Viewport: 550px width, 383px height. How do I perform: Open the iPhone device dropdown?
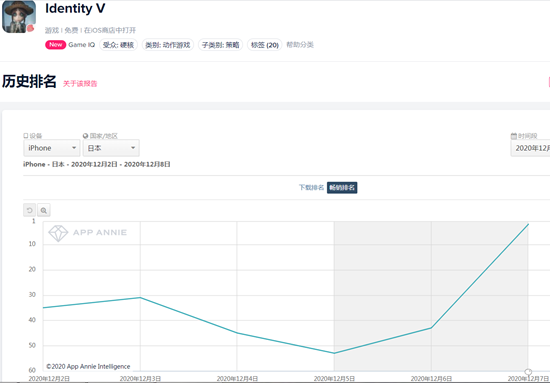[x=52, y=148]
